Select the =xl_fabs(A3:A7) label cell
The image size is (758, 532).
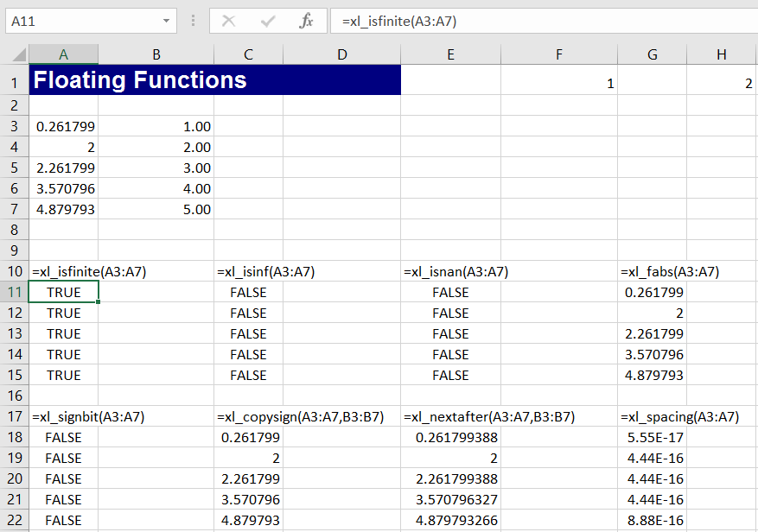(x=653, y=271)
